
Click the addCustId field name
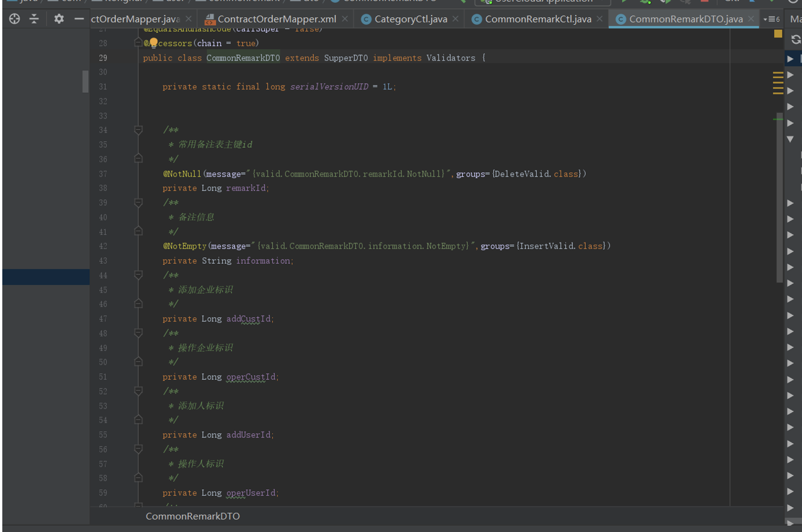(248, 319)
